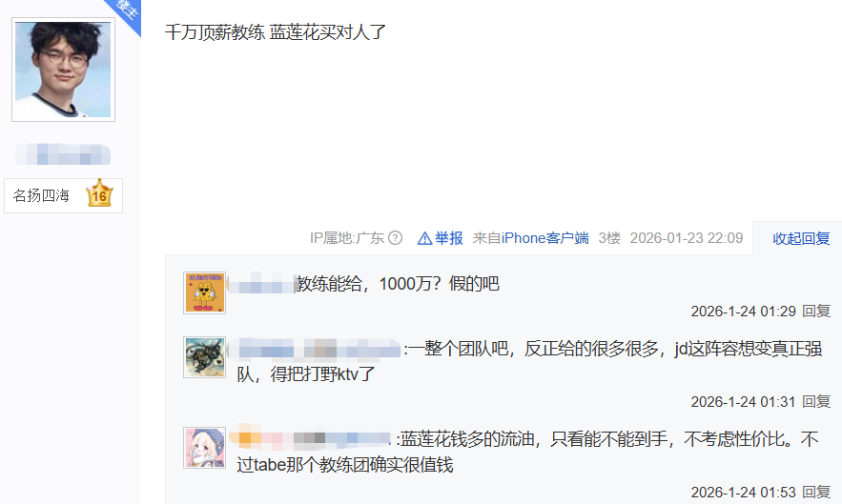
Task: Collapse replies with 收起回复
Action: click(x=801, y=238)
